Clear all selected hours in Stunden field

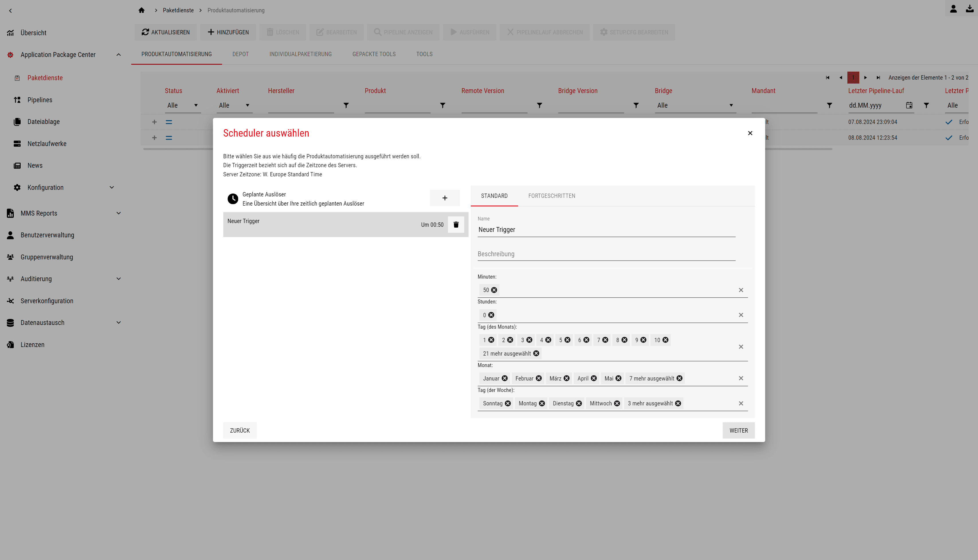741,315
